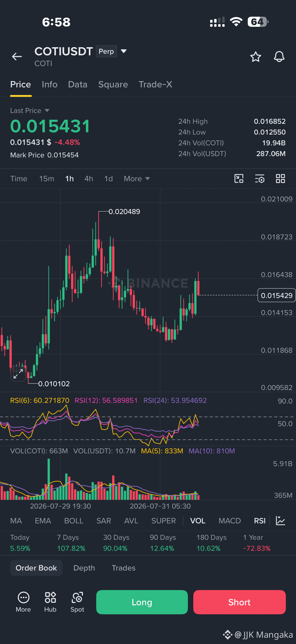Tap the 7 Days 107.82% performance
This screenshot has height=644, width=296.
(71, 543)
